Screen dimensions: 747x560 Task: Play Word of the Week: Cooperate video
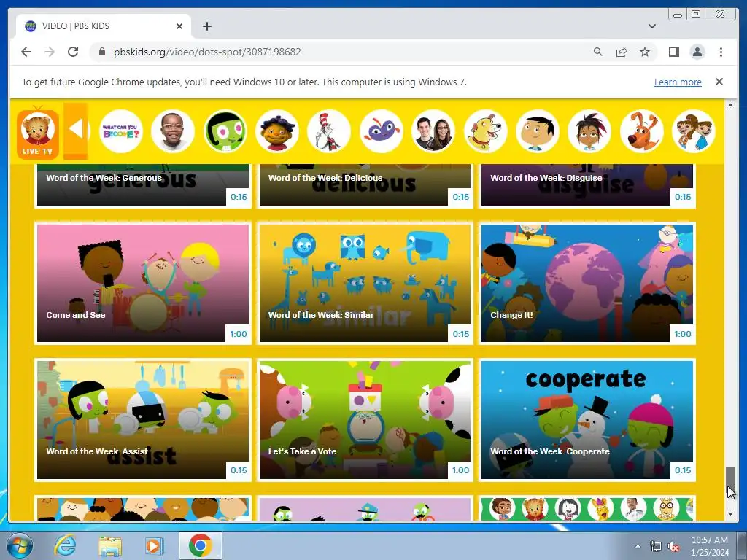coord(587,419)
